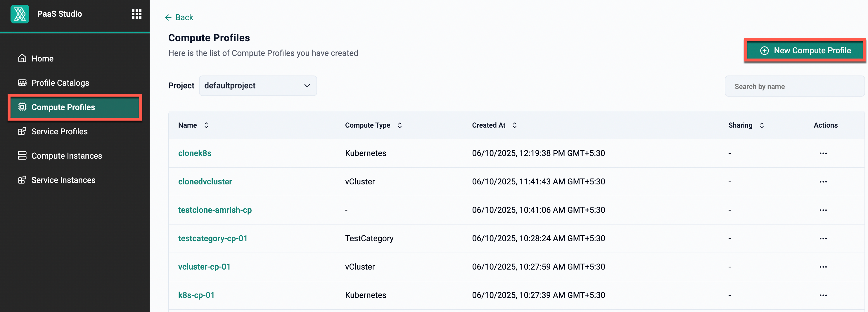Sort by Sharing column arrows
868x312 pixels.
pos(762,125)
